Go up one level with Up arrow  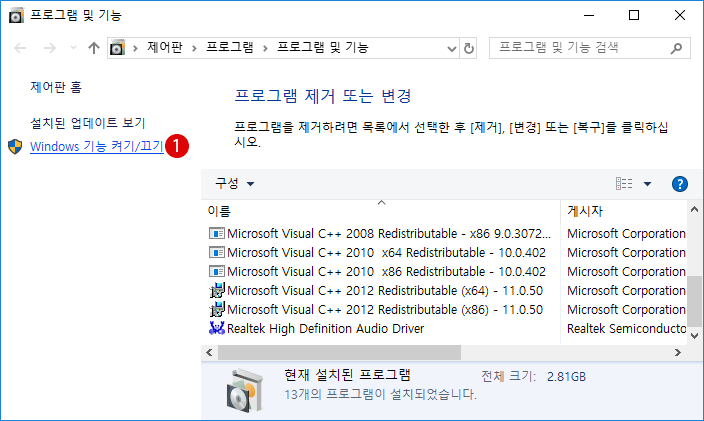pyautogui.click(x=94, y=48)
